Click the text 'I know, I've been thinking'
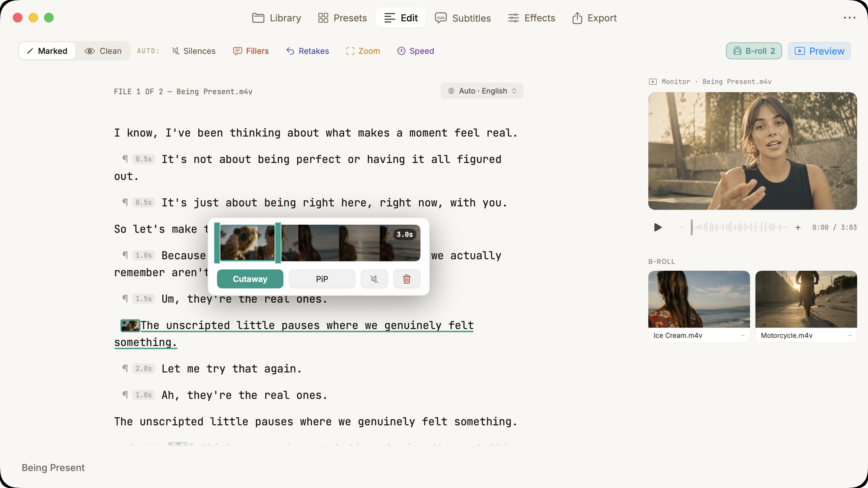Image resolution: width=868 pixels, height=488 pixels. [197, 133]
